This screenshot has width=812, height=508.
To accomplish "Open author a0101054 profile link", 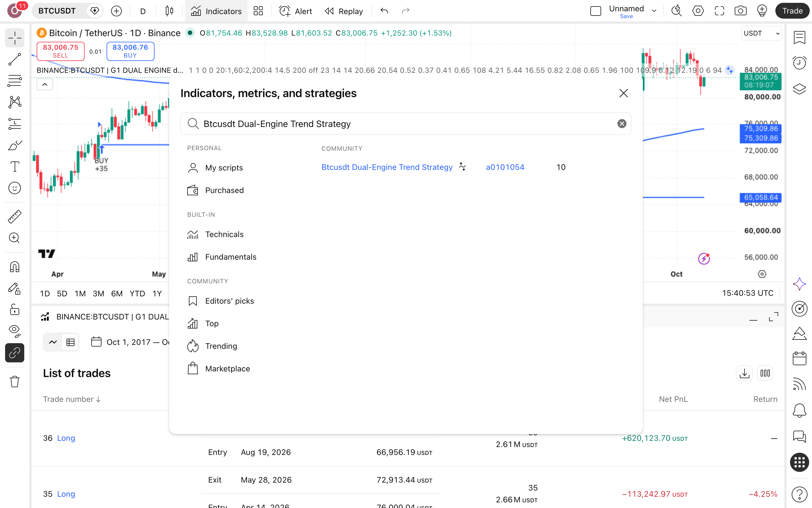I will (505, 167).
